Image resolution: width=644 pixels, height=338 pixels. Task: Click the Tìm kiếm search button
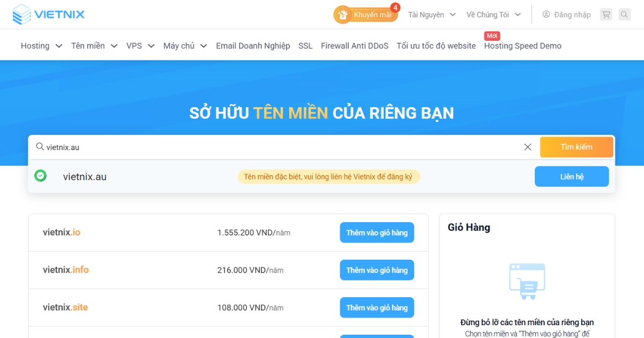[576, 146]
